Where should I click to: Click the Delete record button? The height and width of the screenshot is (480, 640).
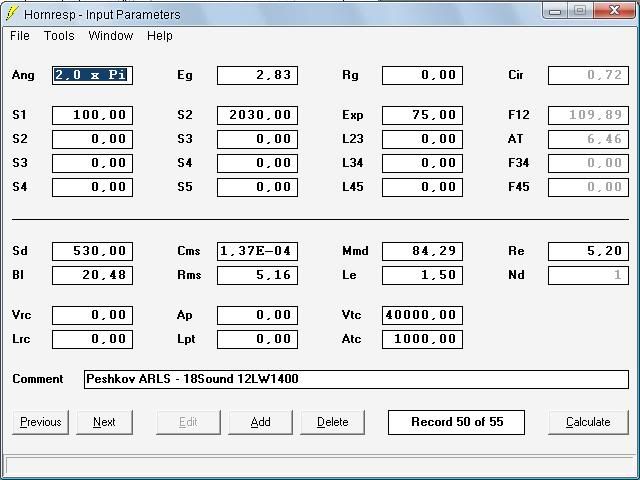pyautogui.click(x=332, y=422)
